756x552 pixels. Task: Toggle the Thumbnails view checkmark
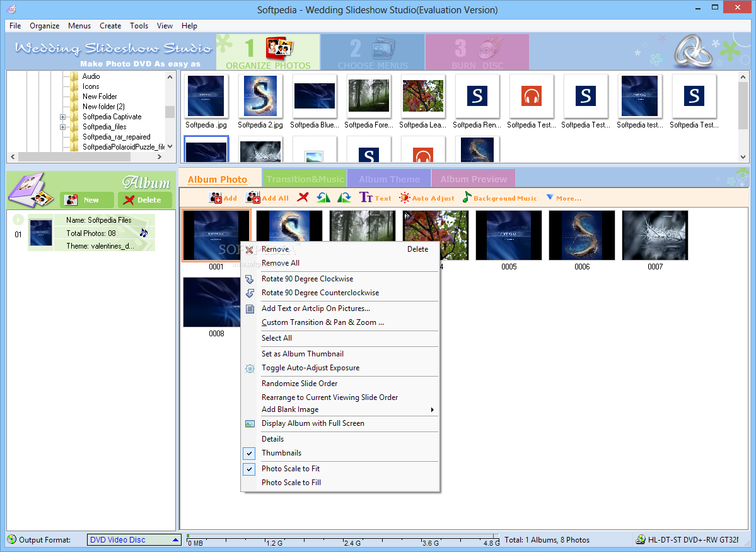(x=249, y=453)
